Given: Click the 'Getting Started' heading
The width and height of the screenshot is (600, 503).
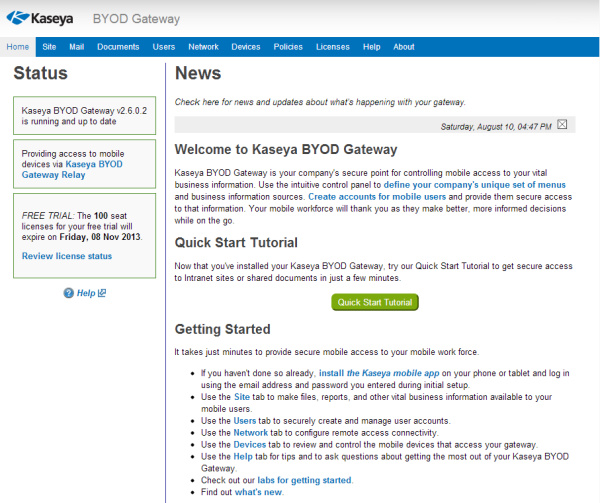Looking at the screenshot, I should [x=222, y=329].
